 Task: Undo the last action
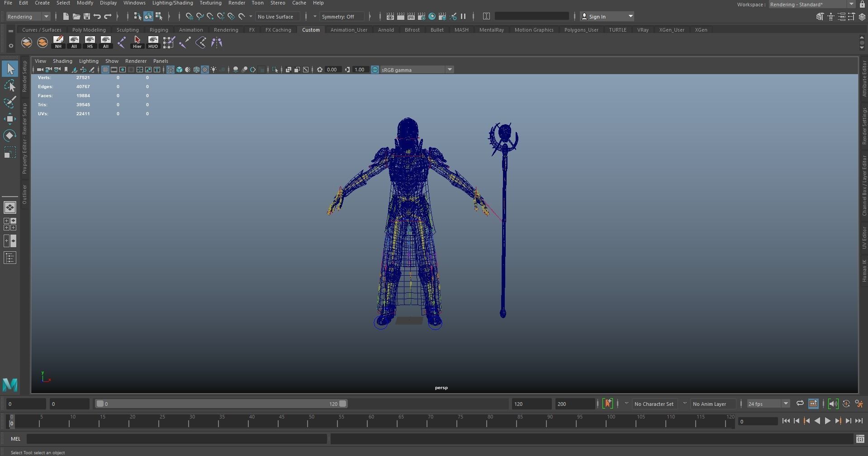[97, 17]
